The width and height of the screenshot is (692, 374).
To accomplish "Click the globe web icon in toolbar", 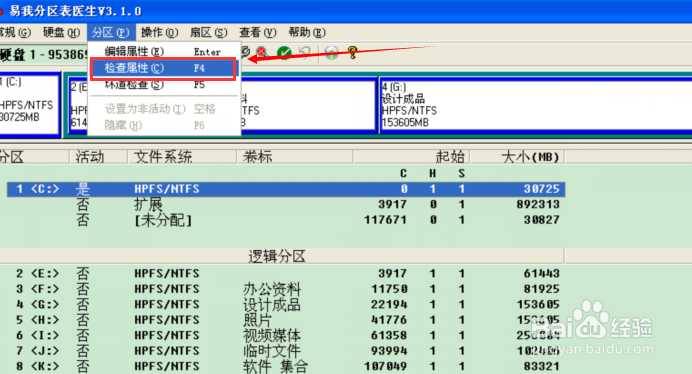I will pyautogui.click(x=331, y=53).
